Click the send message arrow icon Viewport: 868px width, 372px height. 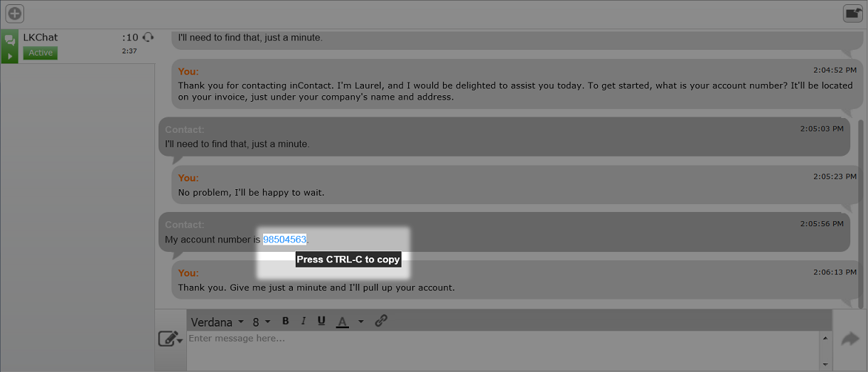click(x=850, y=339)
